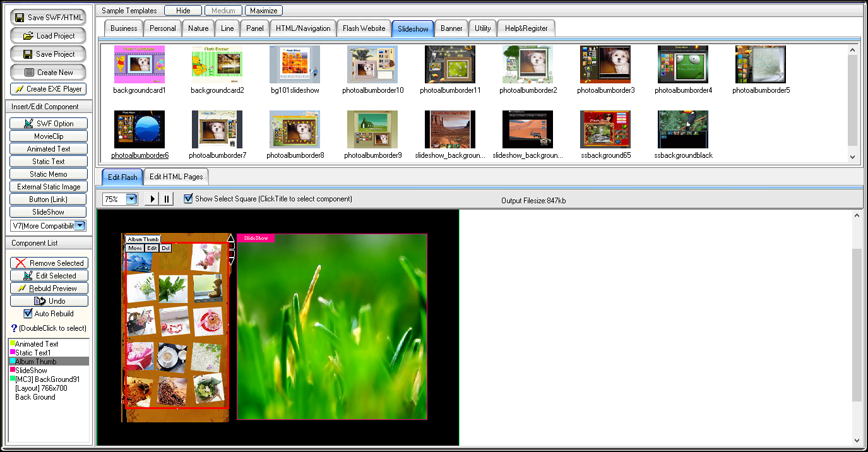
Task: Pause the flash preview
Action: pyautogui.click(x=167, y=199)
